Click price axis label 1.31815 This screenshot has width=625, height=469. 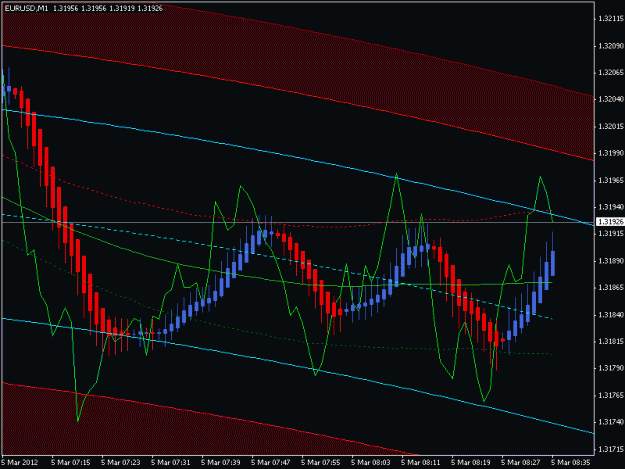click(x=611, y=341)
